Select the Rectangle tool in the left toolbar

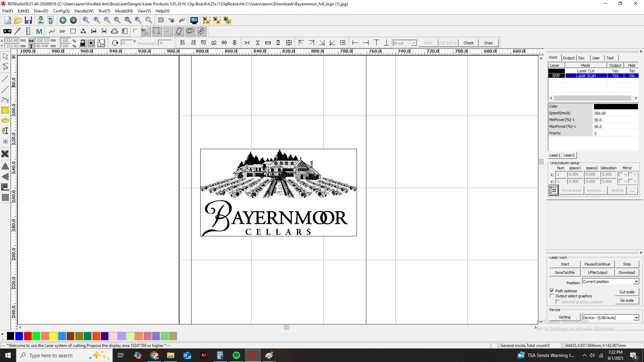coord(5,110)
